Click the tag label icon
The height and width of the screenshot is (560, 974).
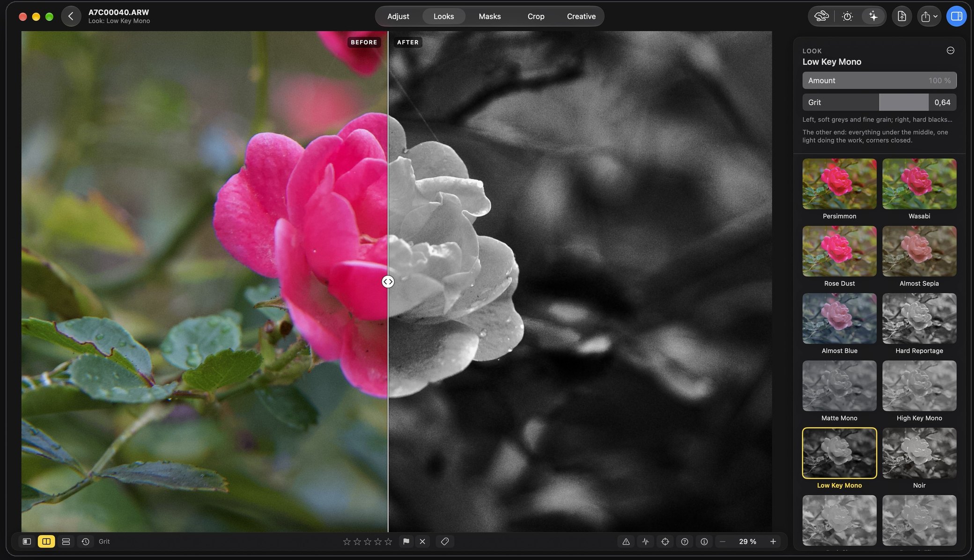click(445, 541)
